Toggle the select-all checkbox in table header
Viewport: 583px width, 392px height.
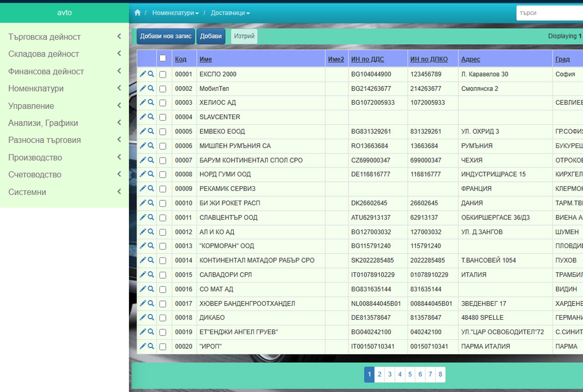[x=163, y=58]
